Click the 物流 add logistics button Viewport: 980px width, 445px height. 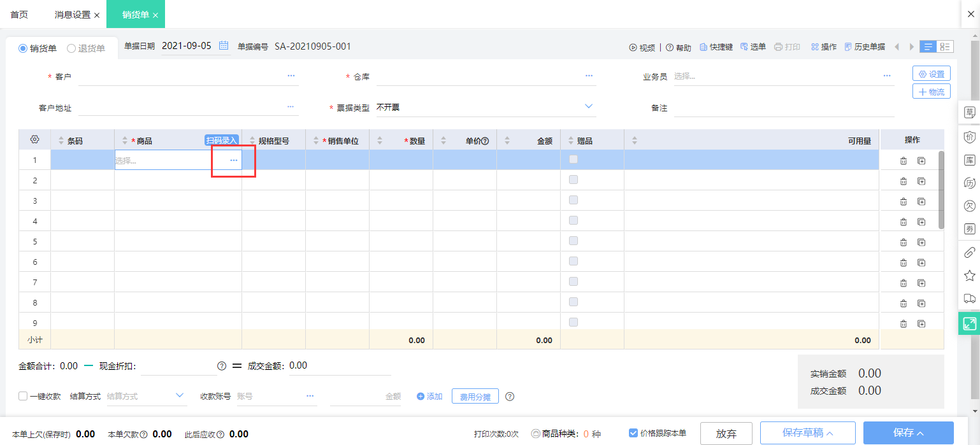[932, 92]
